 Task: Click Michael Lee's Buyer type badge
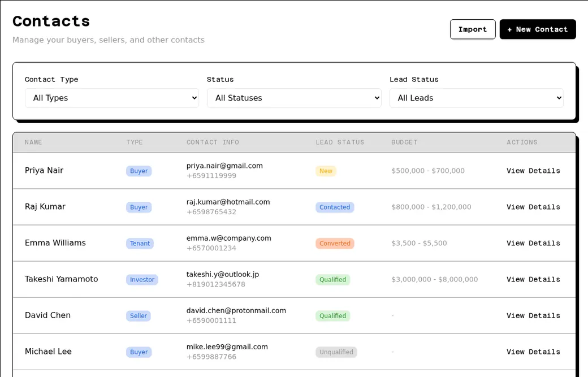[139, 352]
